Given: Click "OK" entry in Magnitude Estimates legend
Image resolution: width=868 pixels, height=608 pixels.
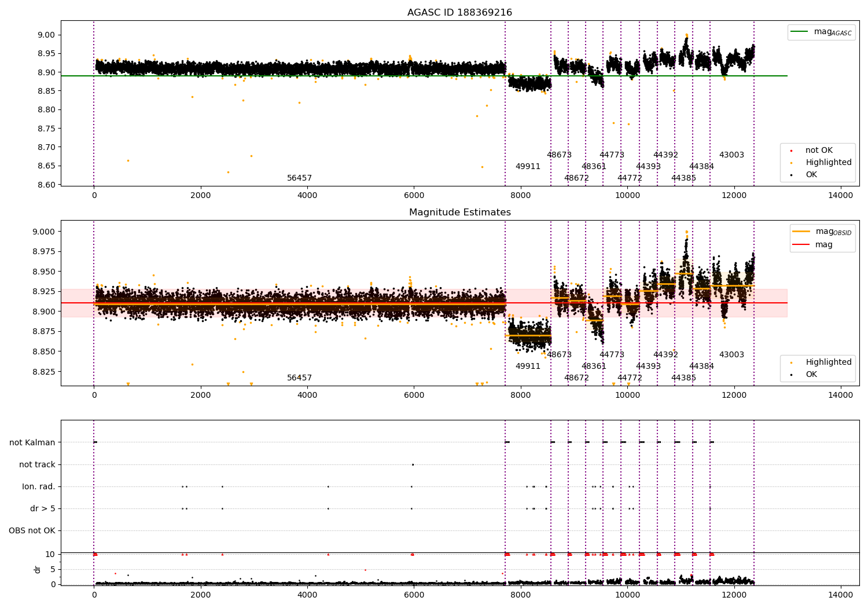Looking at the screenshot, I should click(811, 375).
